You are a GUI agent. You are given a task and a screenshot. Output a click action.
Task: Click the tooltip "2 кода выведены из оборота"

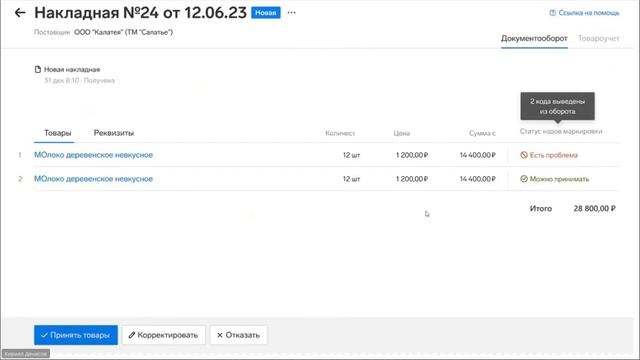click(557, 106)
